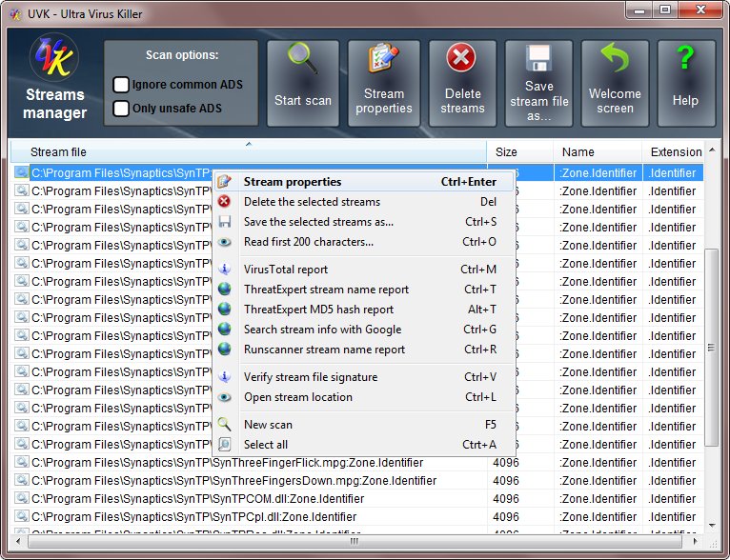Click the horizontal scrollbar left arrow
Screen dimensions: 730x560
[18, 541]
